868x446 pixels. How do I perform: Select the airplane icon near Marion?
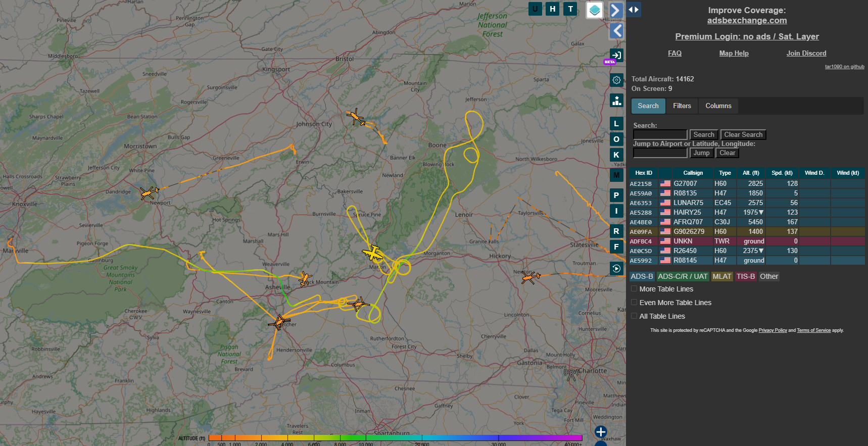[x=373, y=253]
